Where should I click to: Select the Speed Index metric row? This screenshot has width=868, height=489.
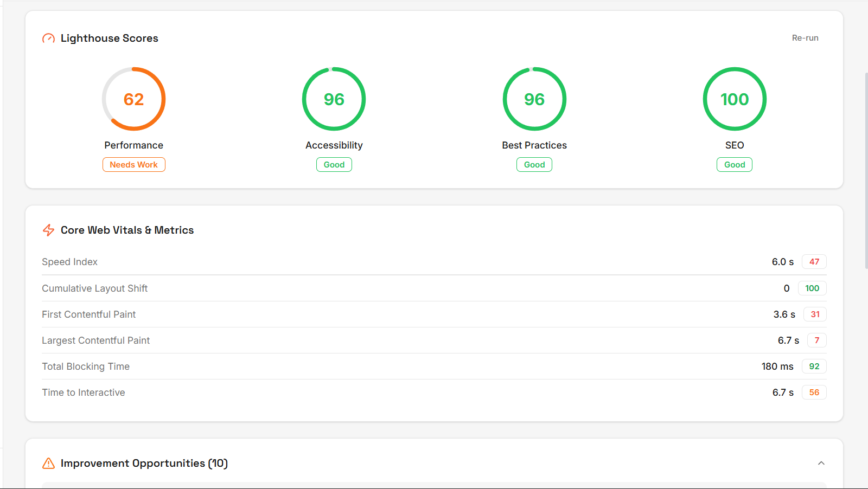coord(434,262)
